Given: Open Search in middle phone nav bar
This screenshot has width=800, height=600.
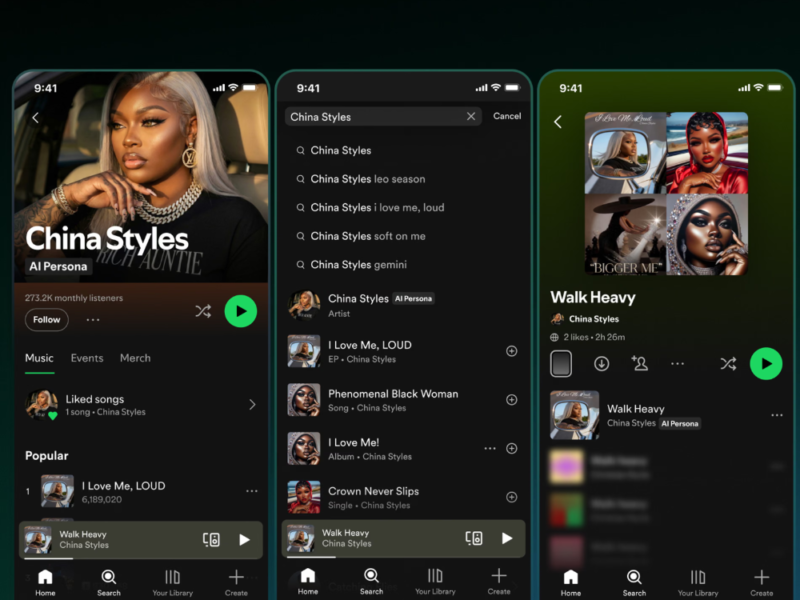Looking at the screenshot, I should (x=371, y=581).
